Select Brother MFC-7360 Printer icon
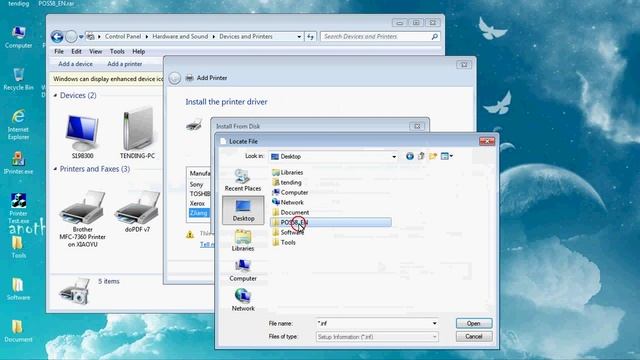The height and width of the screenshot is (360, 640). 82,219
